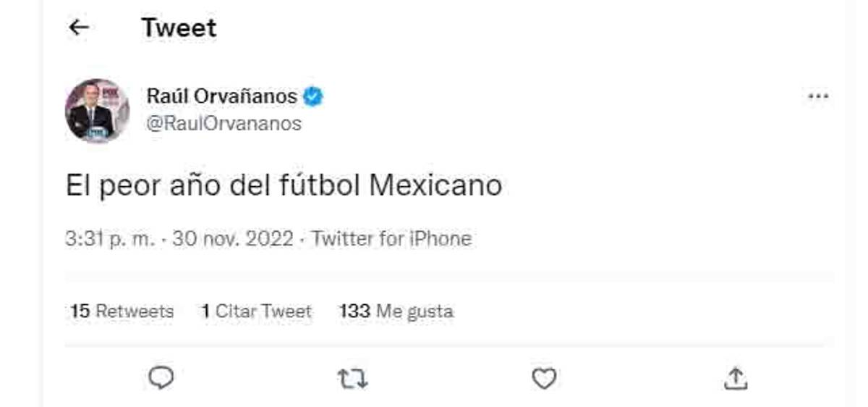Viewport: 868px width, 407px height.
Task: Open the three-dot more options menu
Action: (817, 96)
